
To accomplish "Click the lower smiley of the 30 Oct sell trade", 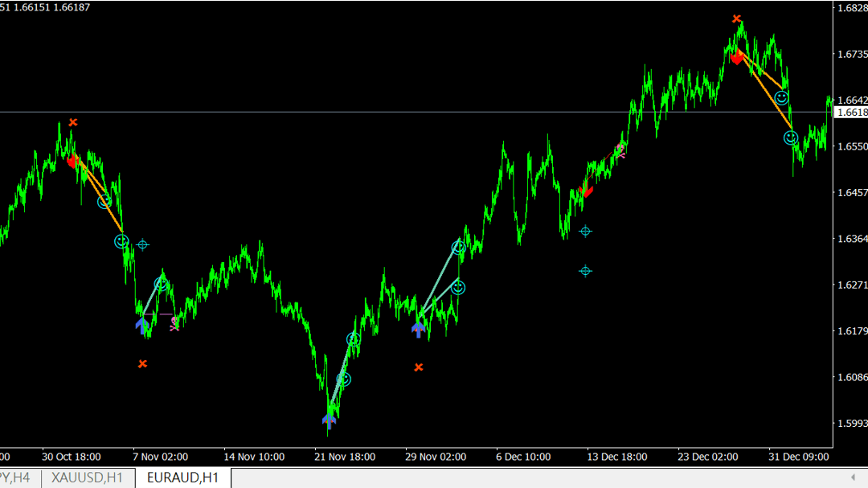I will (x=121, y=241).
